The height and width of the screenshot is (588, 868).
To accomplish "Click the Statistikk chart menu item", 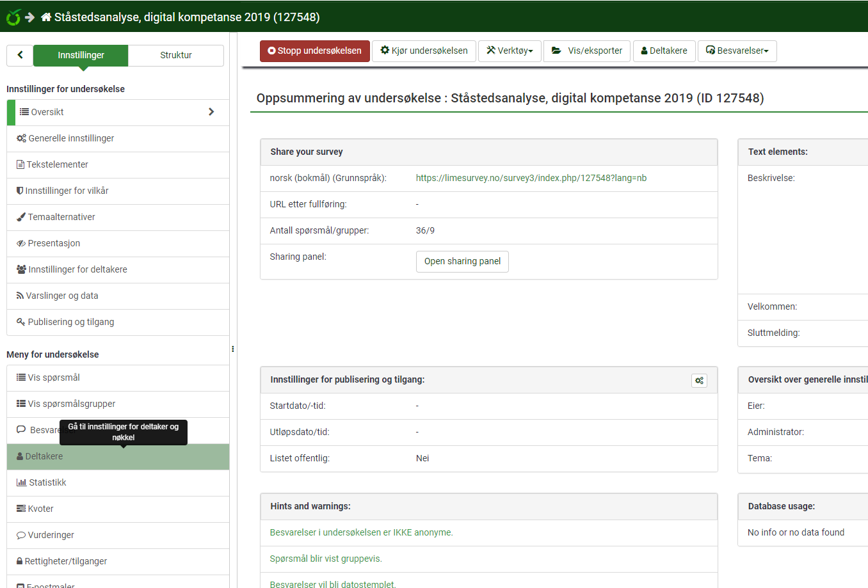I will (47, 482).
